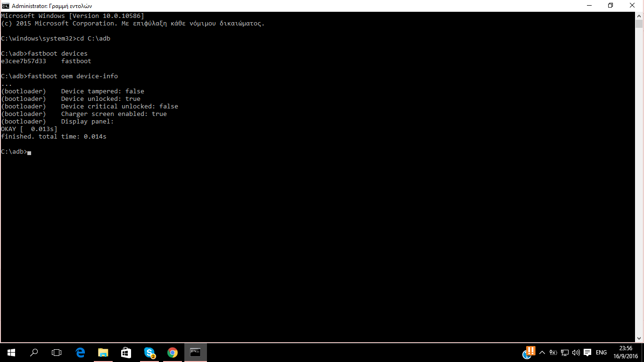This screenshot has width=644, height=362.
Task: Open Task View from the taskbar
Action: tap(57, 353)
